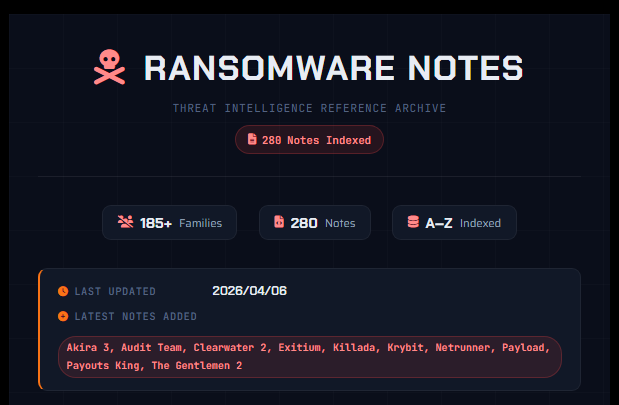Image resolution: width=619 pixels, height=405 pixels.
Task: Click The Gentlemen 2 entry in latest notes
Action: (x=197, y=366)
